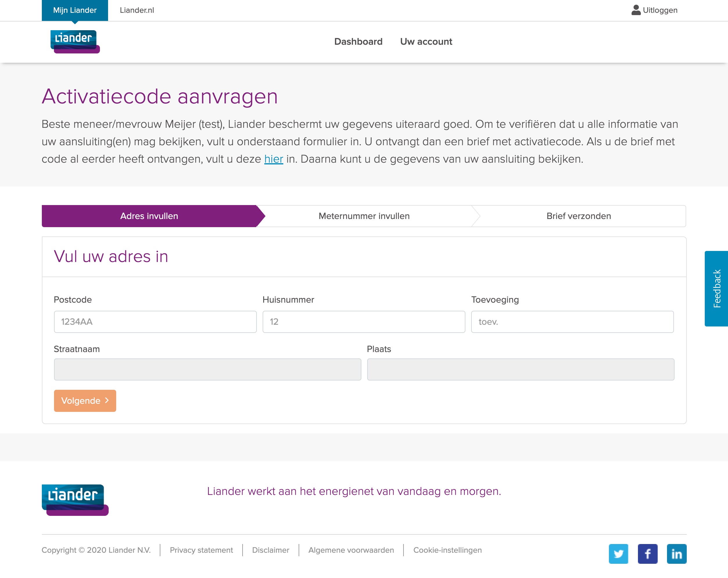Open the LinkedIn social icon
Viewport: 728px width, 578px height.
676,554
